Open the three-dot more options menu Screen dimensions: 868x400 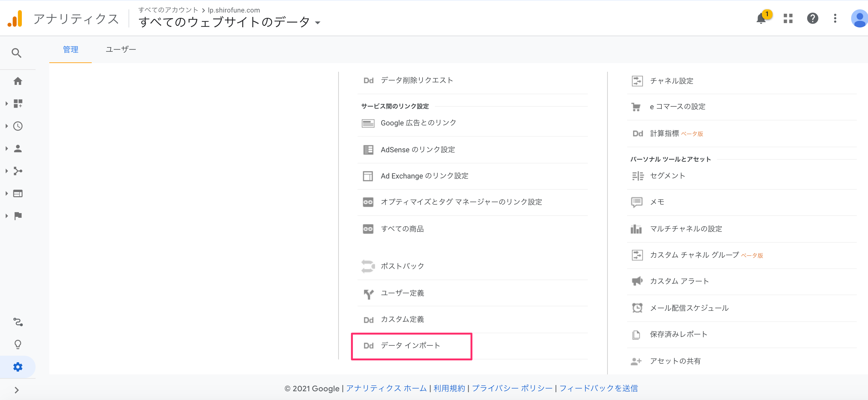835,18
